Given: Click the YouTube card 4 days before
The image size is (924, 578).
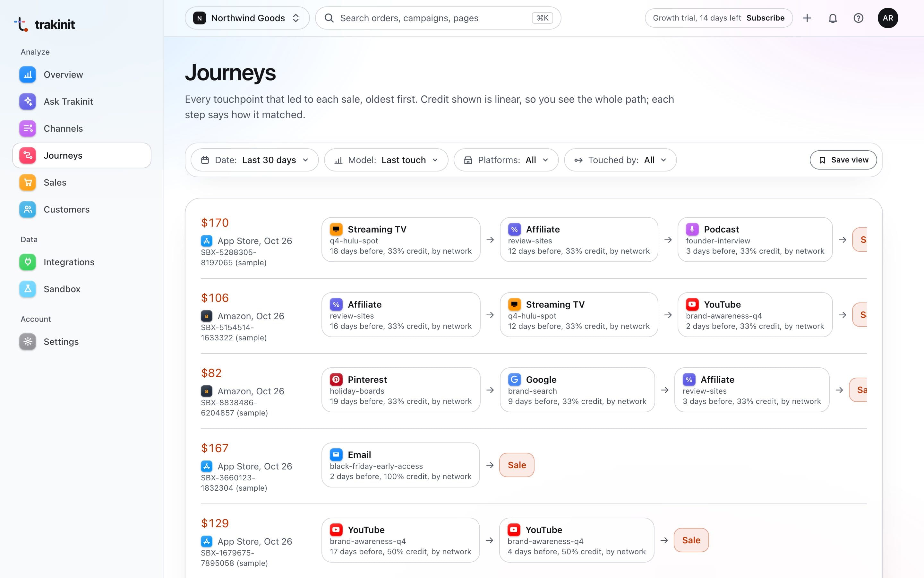Looking at the screenshot, I should pos(577,540).
